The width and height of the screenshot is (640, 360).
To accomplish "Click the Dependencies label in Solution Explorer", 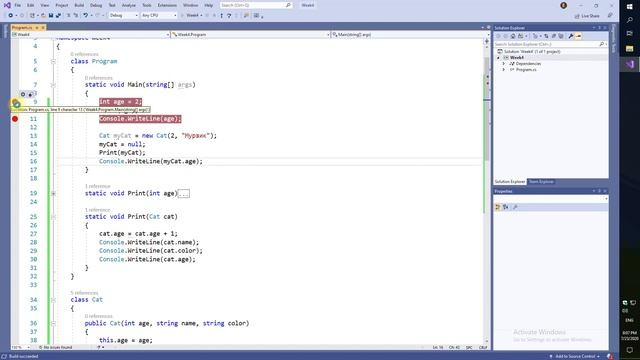I will [528, 64].
